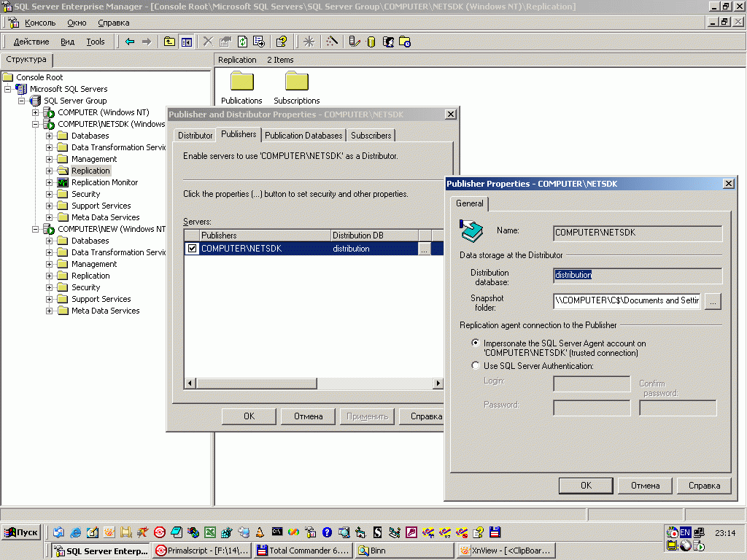Click the Export List toolbar icon
Screen dimensions: 747x560
pyautogui.click(x=259, y=42)
